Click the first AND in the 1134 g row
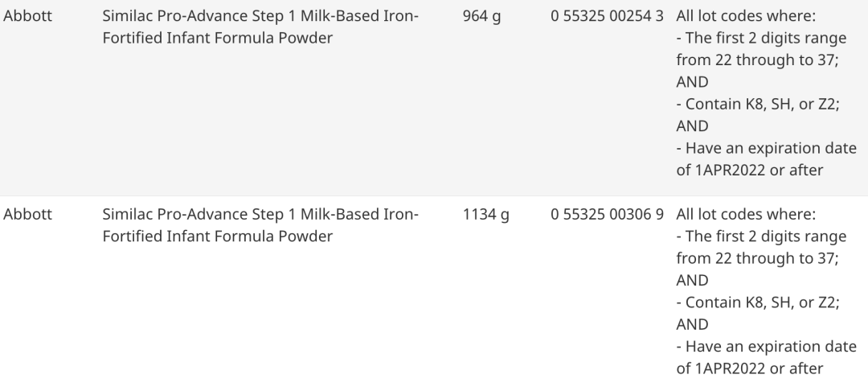Viewport: 868px width, 391px height. coord(692,281)
